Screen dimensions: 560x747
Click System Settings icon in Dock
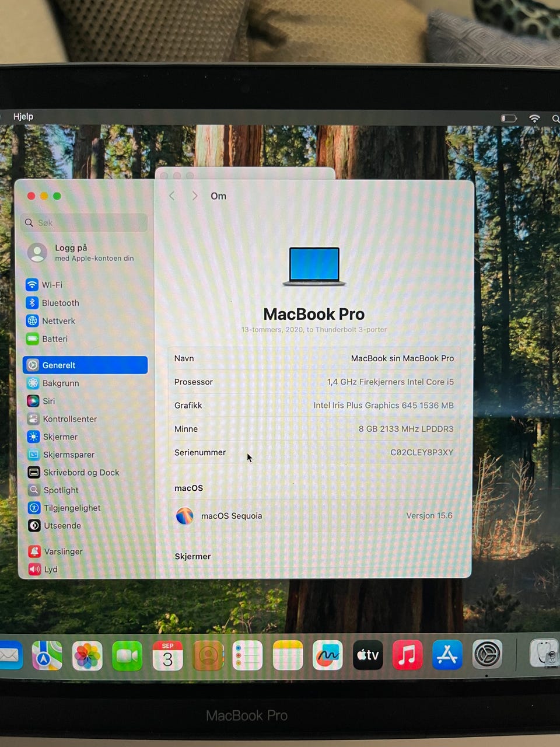487,654
